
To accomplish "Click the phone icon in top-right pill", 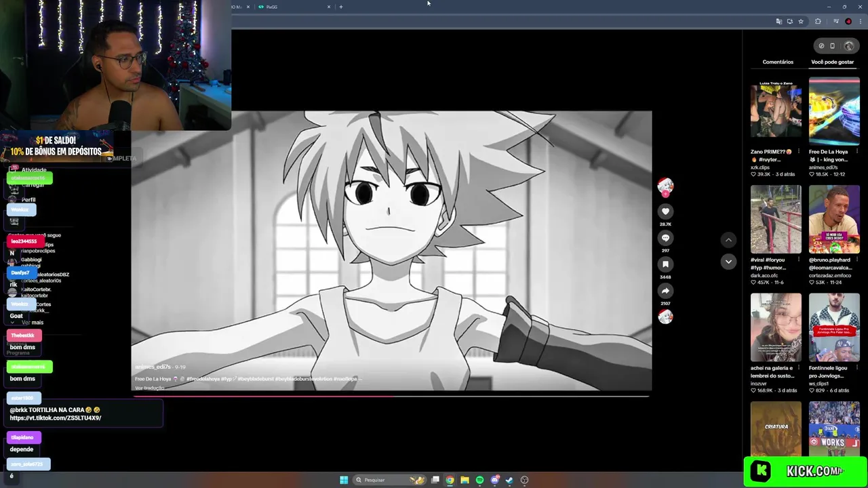I will [833, 46].
